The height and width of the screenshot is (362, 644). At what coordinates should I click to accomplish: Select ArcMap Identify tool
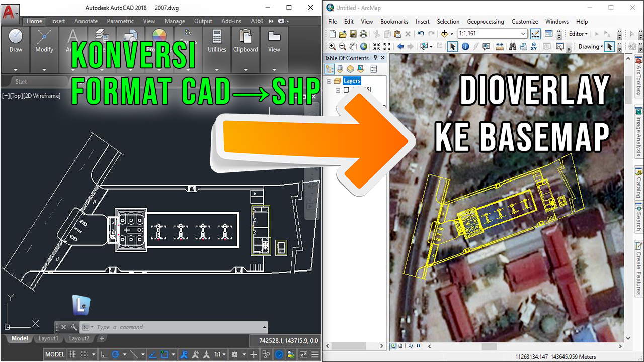(x=465, y=47)
